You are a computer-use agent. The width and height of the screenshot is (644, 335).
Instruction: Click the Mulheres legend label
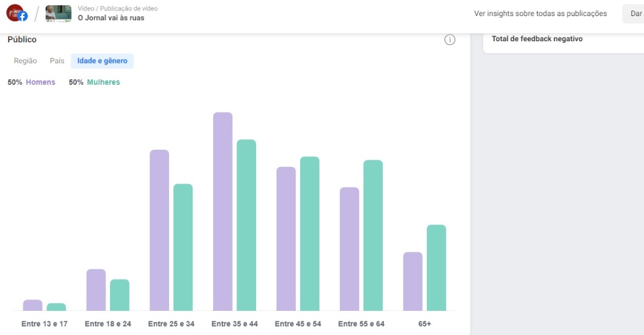pyautogui.click(x=103, y=82)
